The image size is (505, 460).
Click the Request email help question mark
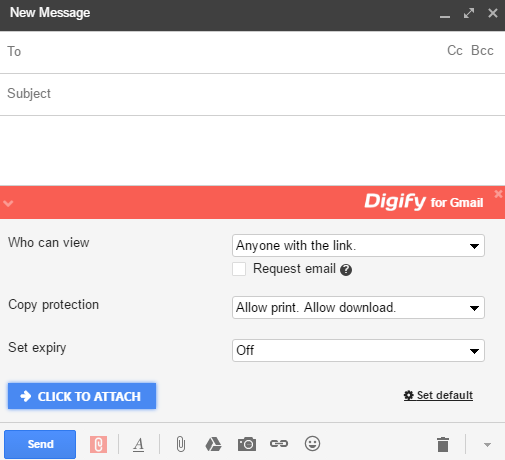tap(346, 270)
